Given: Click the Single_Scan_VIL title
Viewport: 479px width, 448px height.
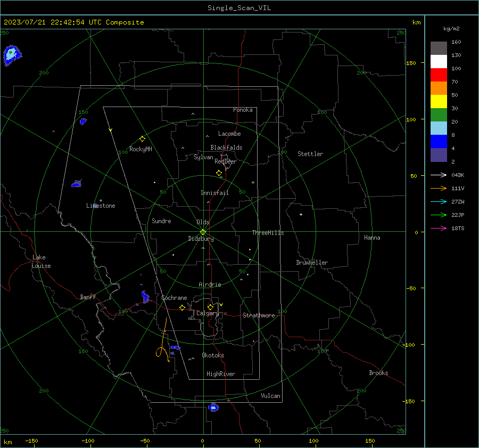Looking at the screenshot, I should [x=239, y=8].
